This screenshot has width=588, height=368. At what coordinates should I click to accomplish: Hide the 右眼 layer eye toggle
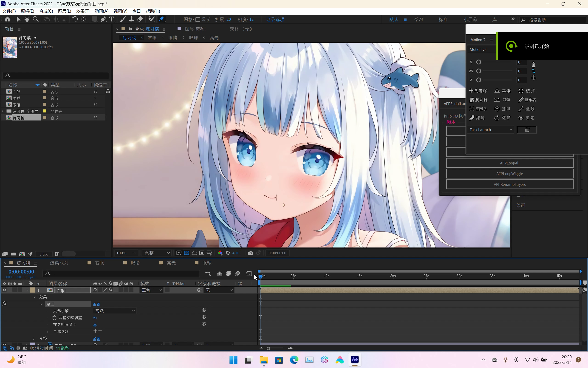click(4, 290)
